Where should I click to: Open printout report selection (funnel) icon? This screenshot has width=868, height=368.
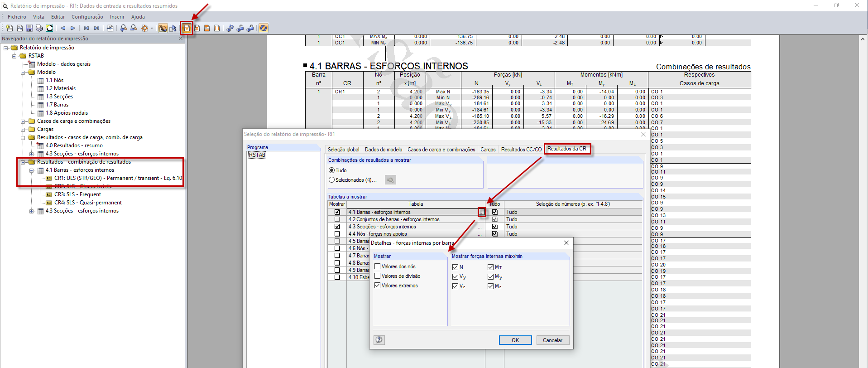click(x=187, y=28)
